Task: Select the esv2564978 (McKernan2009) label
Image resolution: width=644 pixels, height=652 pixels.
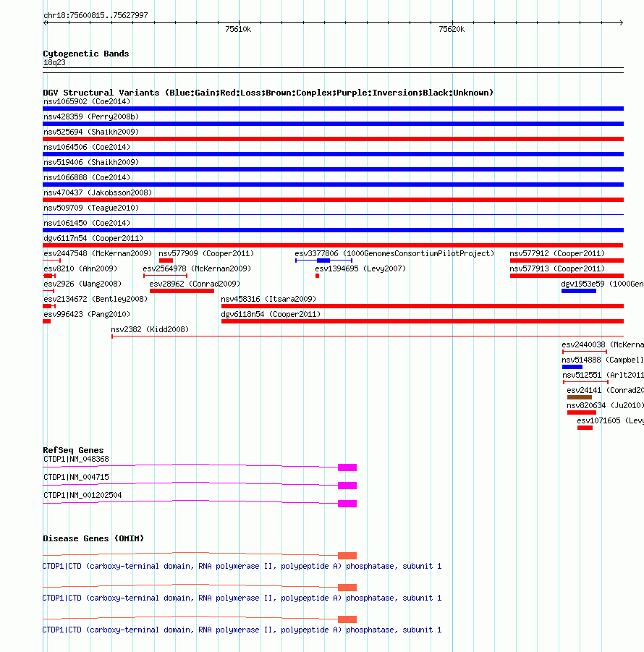Action: point(197,268)
